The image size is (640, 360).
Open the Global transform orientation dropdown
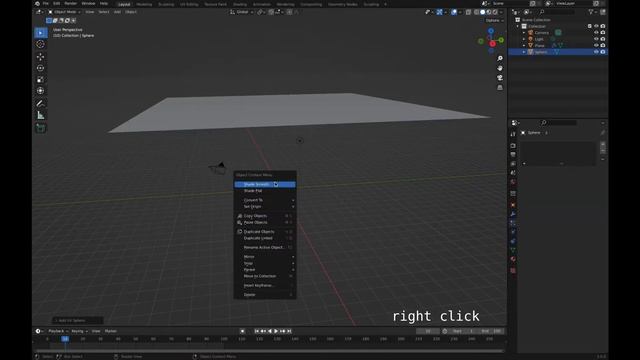pyautogui.click(x=241, y=12)
